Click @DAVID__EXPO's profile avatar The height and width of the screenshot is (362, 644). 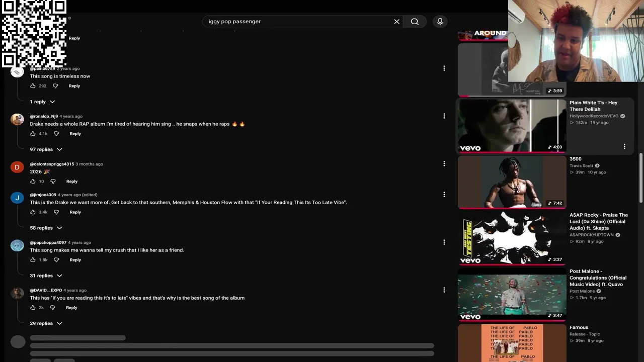(x=18, y=294)
